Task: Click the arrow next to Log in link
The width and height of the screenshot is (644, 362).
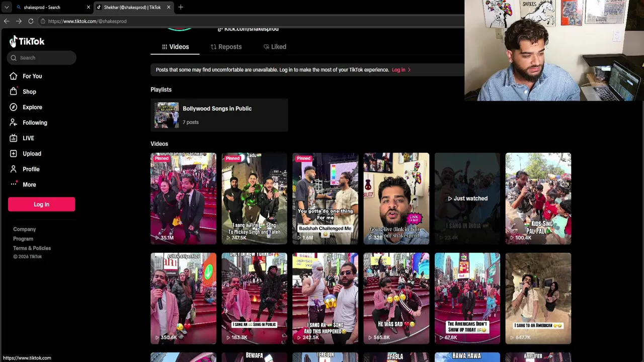Action: (x=409, y=70)
